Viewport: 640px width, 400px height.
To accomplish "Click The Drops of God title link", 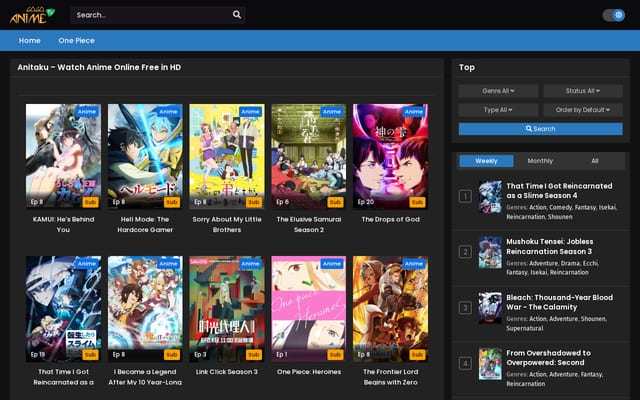I will tap(391, 219).
